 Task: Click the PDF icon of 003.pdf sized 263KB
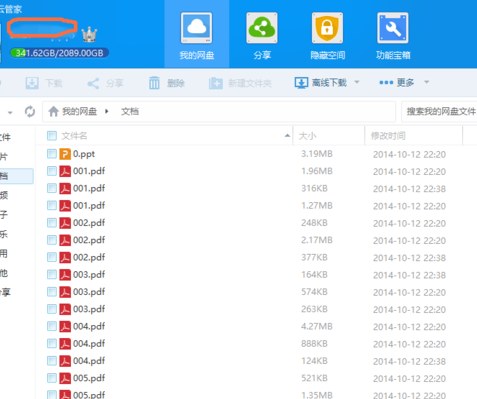click(65, 309)
